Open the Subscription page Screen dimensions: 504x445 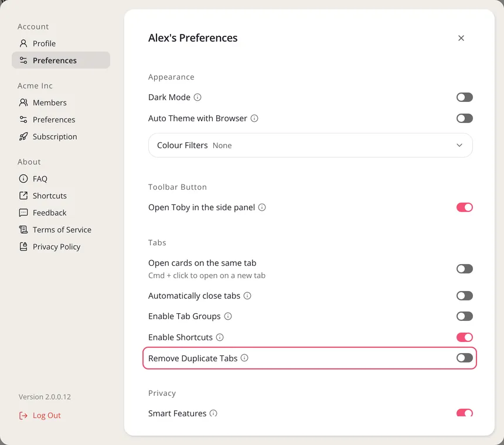[61, 136]
